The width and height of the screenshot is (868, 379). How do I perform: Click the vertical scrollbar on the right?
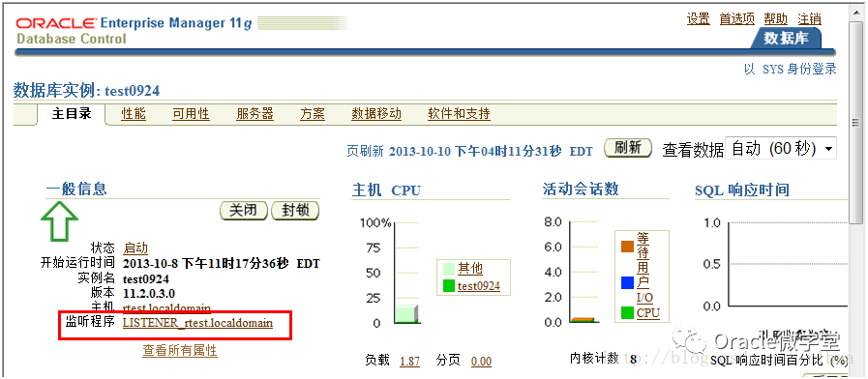(856, 189)
